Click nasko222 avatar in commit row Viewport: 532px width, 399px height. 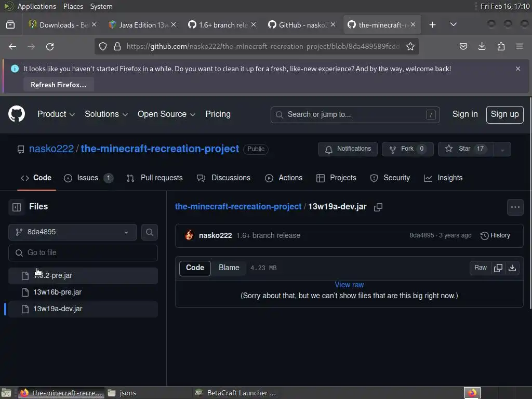[x=189, y=235]
